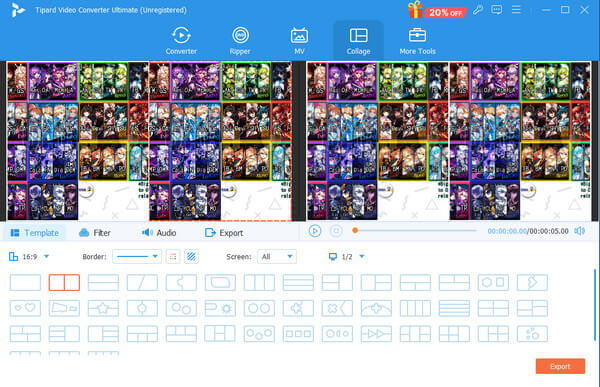Viewport: 600px width, 387px height.
Task: Select the gear and flag shapes template
Action: coord(220,308)
